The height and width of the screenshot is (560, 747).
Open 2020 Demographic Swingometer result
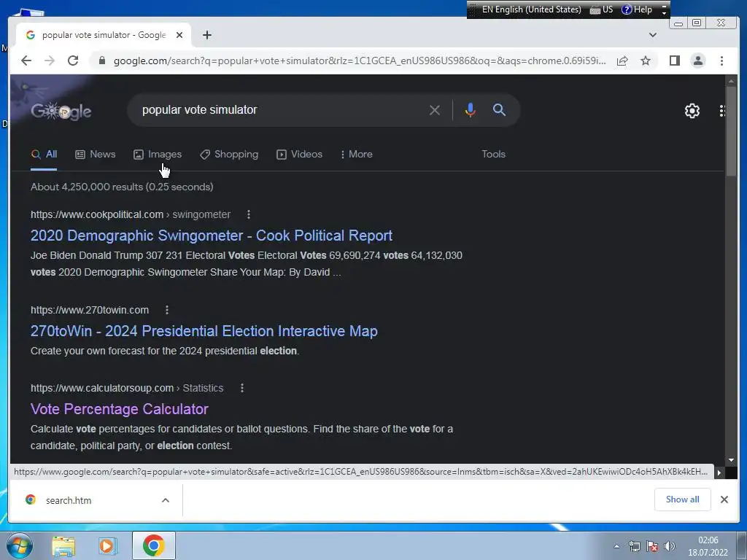212,236
